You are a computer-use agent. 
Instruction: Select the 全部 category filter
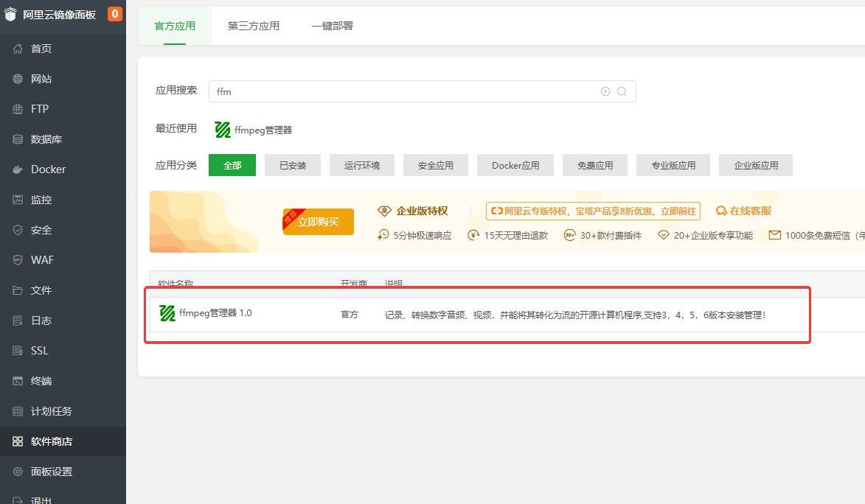point(232,166)
